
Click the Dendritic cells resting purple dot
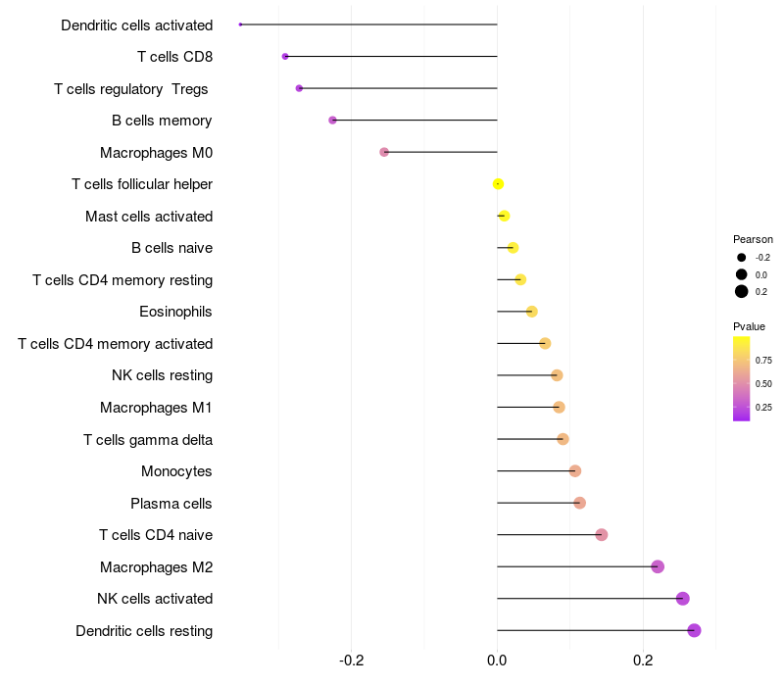click(694, 630)
